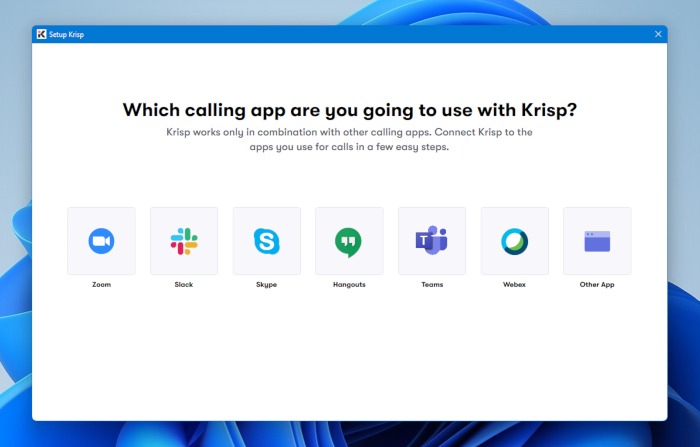This screenshot has width=700, height=447.
Task: Click the Krisp logo in title bar
Action: click(42, 34)
